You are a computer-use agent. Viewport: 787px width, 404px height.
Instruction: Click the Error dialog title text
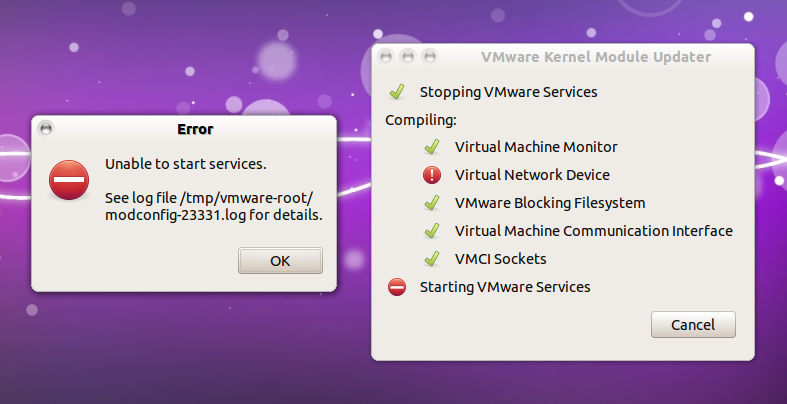195,129
